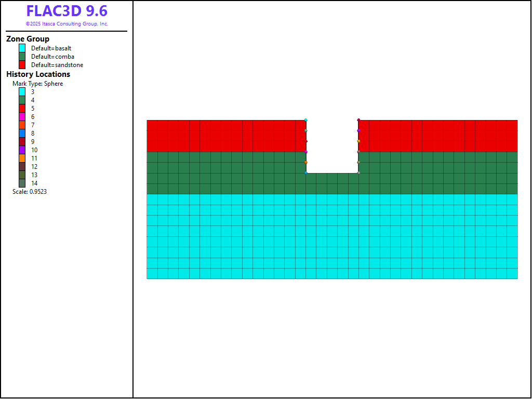The image size is (532, 399).
Task: Select the orange history sphere on right excavation wall
Action: click(358, 141)
